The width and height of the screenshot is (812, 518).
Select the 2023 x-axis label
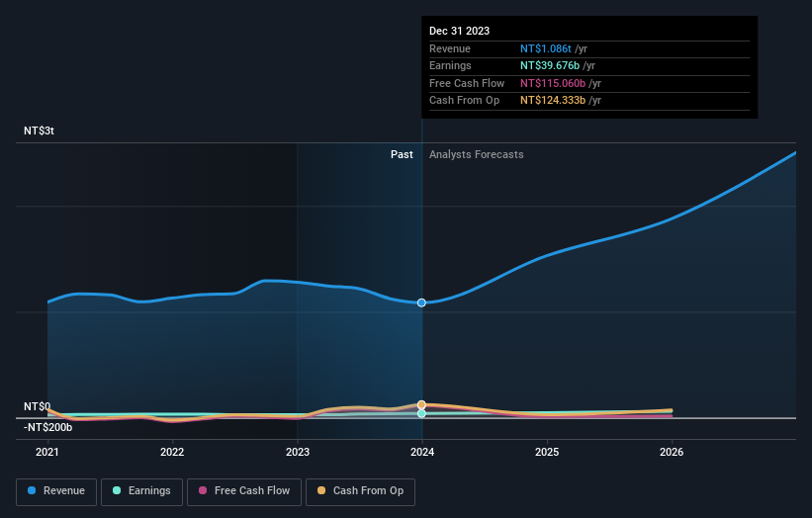[298, 453]
